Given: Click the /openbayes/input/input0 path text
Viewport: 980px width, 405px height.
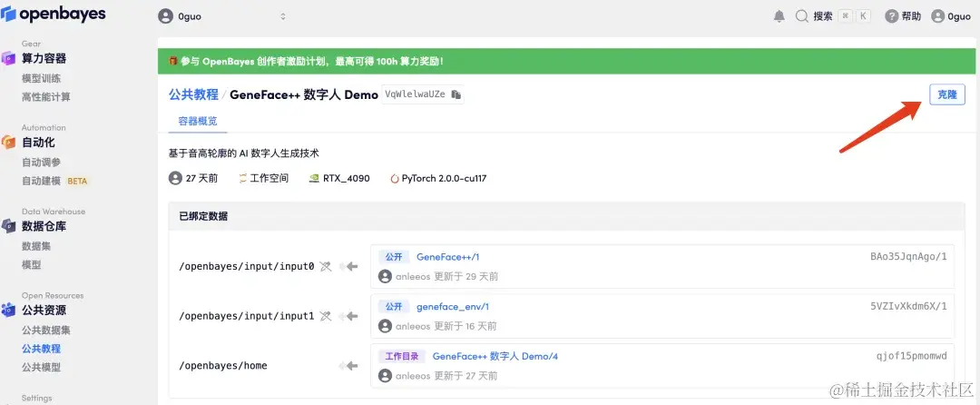Looking at the screenshot, I should [247, 266].
